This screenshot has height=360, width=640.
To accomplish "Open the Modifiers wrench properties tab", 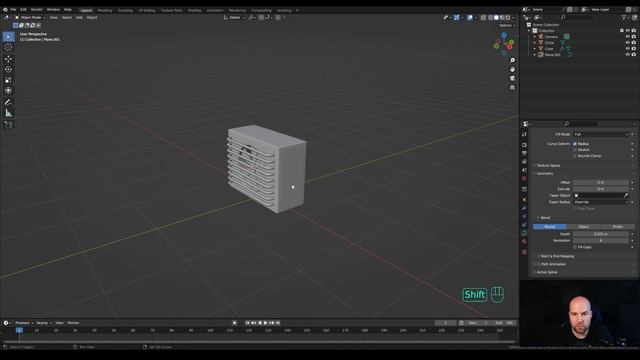I will [524, 208].
